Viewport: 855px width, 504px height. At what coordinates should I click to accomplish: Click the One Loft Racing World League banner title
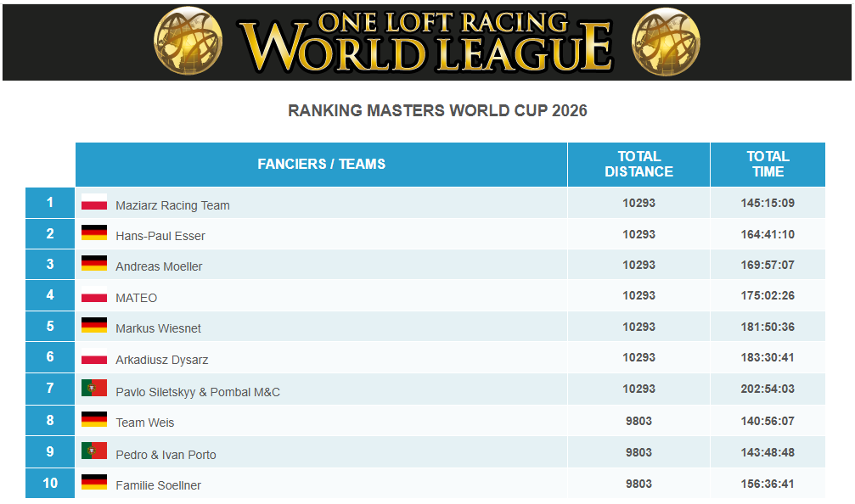coord(427,42)
